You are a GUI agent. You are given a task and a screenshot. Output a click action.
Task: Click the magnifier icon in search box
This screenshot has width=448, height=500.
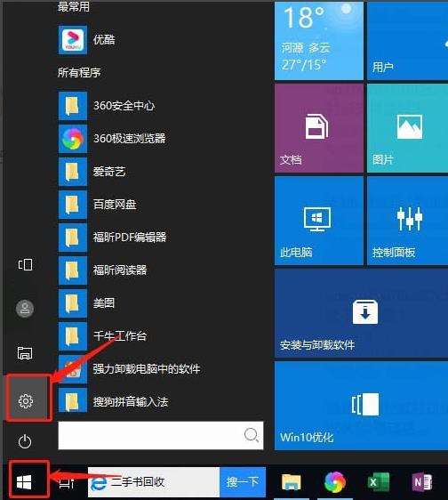(251, 435)
